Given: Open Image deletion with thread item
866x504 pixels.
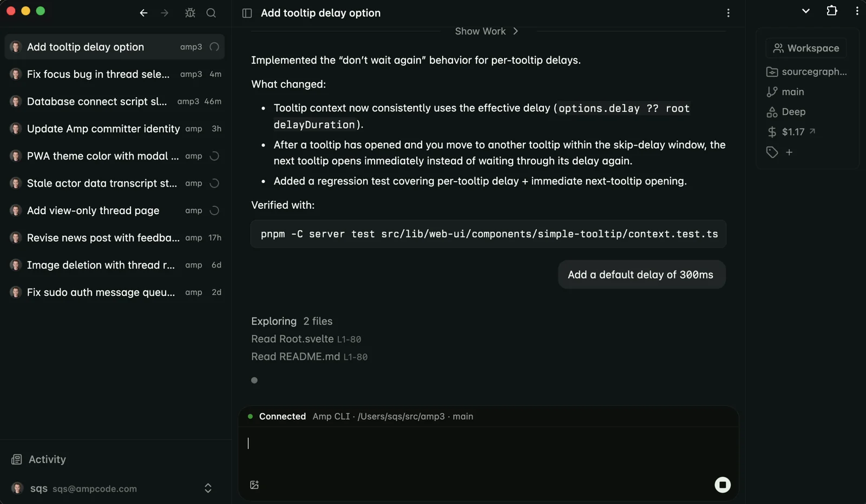Looking at the screenshot, I should 115,265.
